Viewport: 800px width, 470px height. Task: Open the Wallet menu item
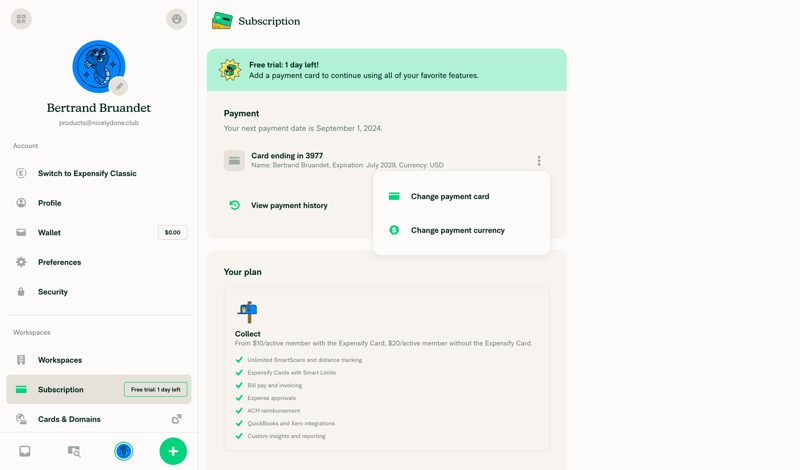[98, 233]
